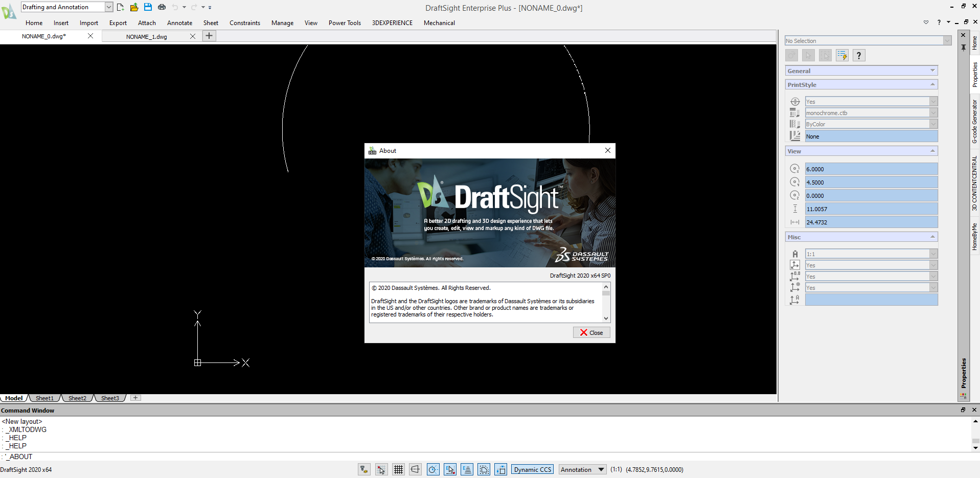Open the Drafting and Annotation workspace dropdown

(x=109, y=7)
